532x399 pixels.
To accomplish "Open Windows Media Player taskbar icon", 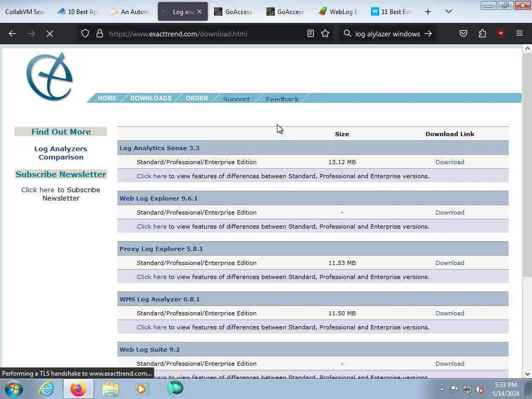I will (142, 389).
